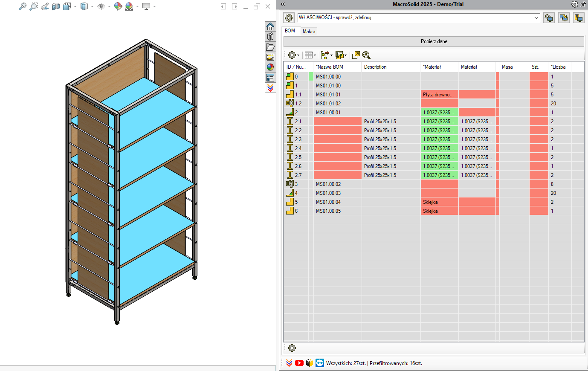Click the yellow-sheets-and-monitor icon after the combobox

tap(564, 17)
